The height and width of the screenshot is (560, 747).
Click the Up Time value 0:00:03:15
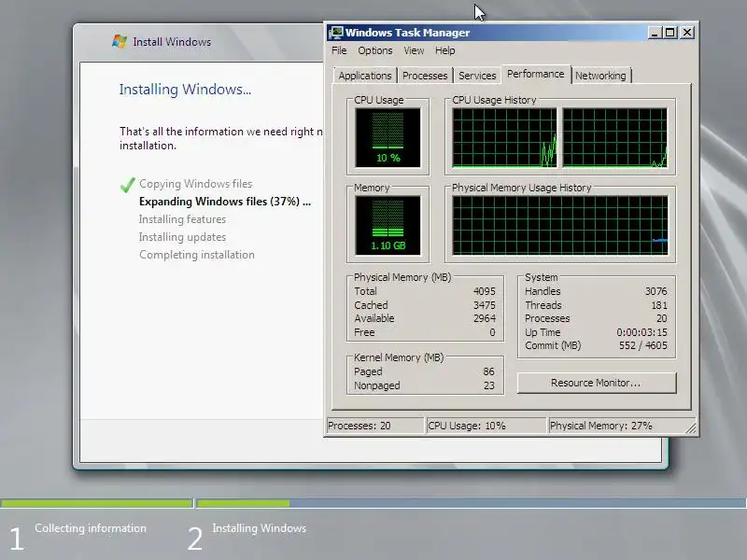(641, 332)
